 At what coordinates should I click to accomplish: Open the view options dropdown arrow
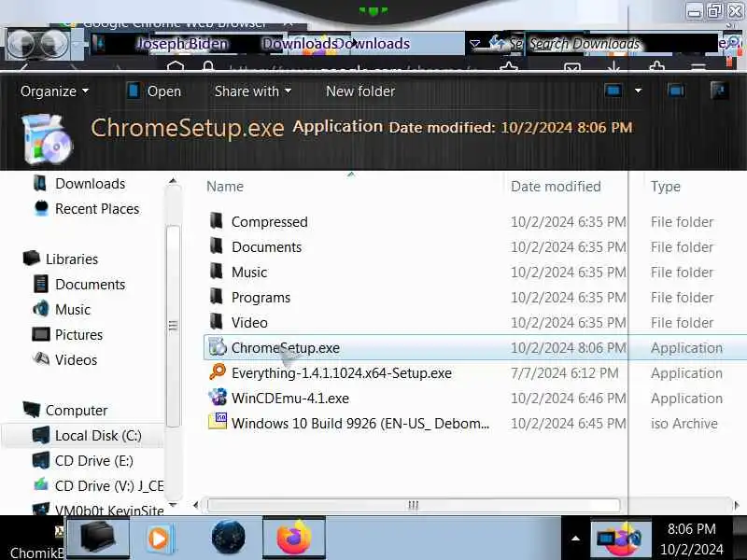click(x=638, y=91)
